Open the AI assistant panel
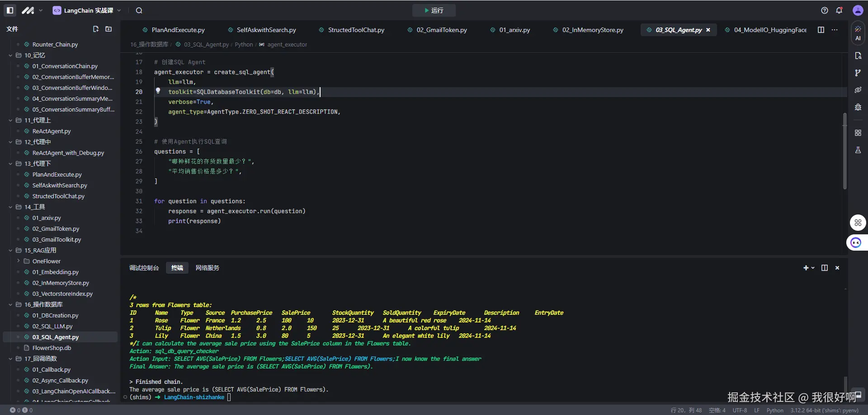 (x=858, y=33)
